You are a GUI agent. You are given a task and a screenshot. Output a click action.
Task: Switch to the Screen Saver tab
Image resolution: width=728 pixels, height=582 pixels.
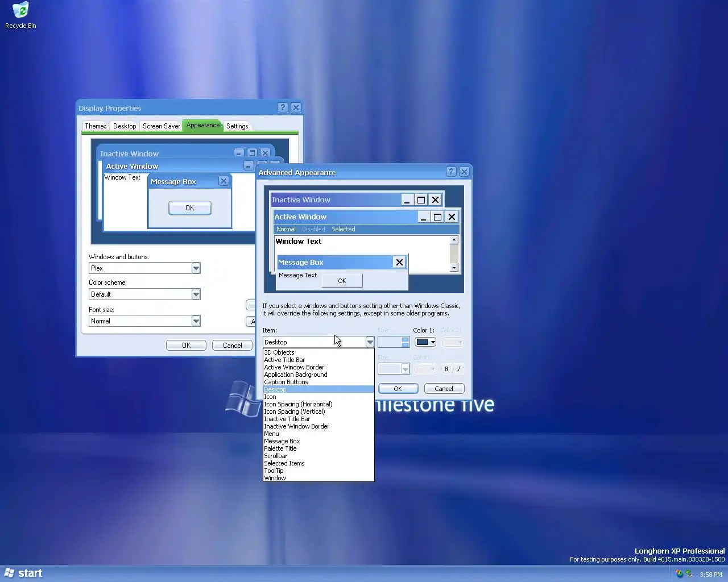[x=161, y=126]
